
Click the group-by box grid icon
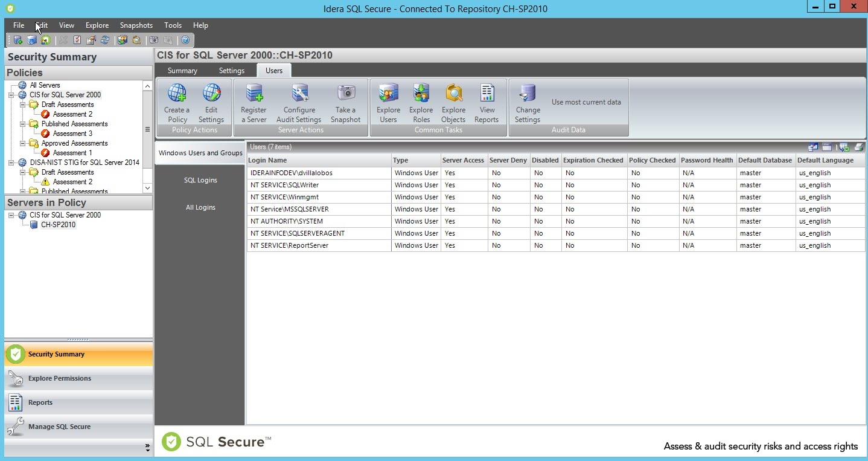click(827, 147)
